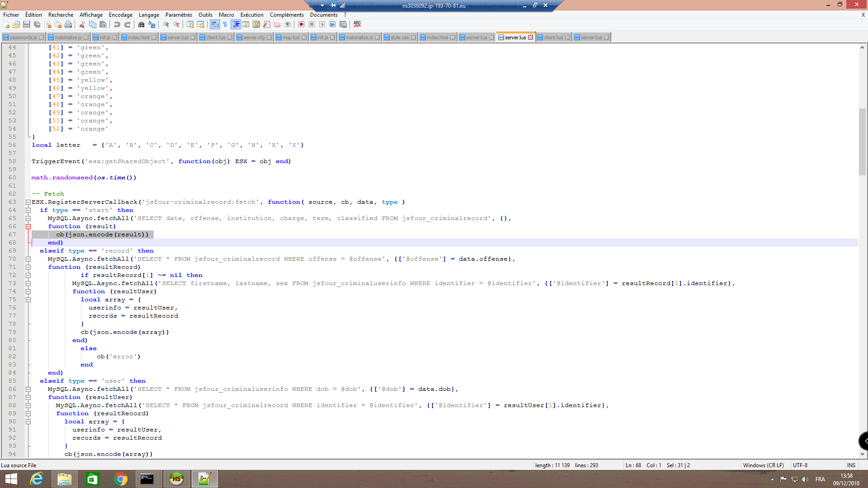The width and height of the screenshot is (868, 488).
Task: Switch to the server.cfg tab
Action: point(254,38)
